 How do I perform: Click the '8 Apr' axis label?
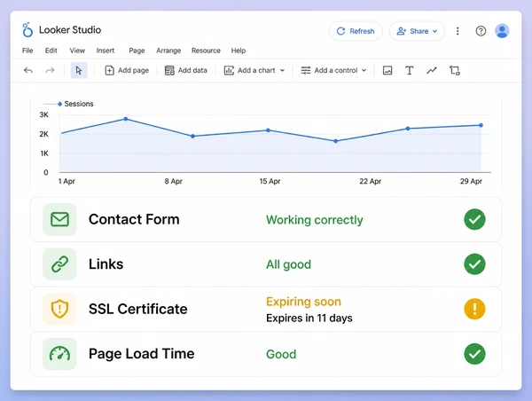pyautogui.click(x=174, y=181)
